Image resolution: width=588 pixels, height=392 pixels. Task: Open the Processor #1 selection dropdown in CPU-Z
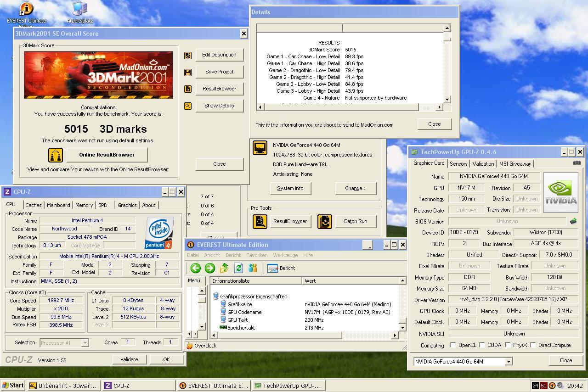pyautogui.click(x=85, y=342)
